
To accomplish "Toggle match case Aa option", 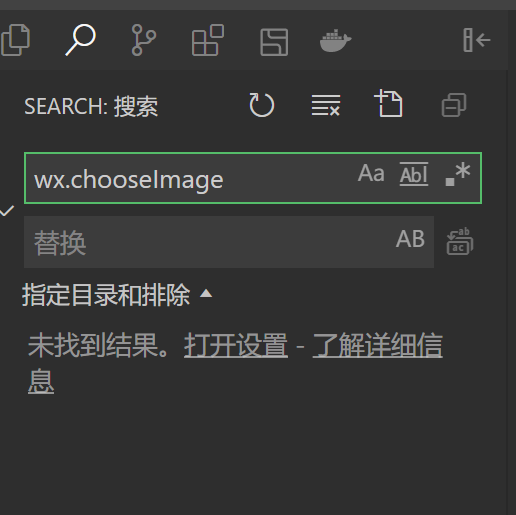I will [371, 173].
